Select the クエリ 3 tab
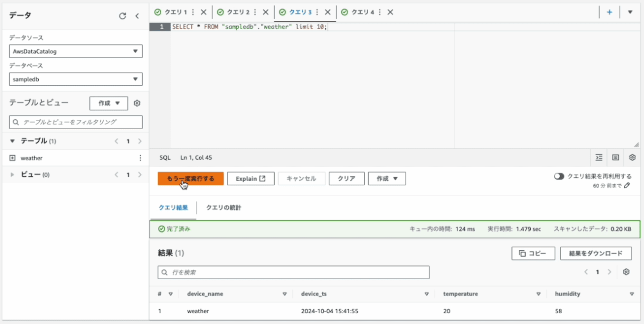The image size is (644, 324). click(x=300, y=12)
